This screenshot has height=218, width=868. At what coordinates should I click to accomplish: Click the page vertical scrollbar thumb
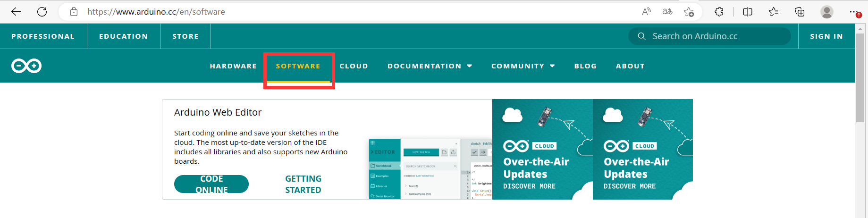(860, 78)
